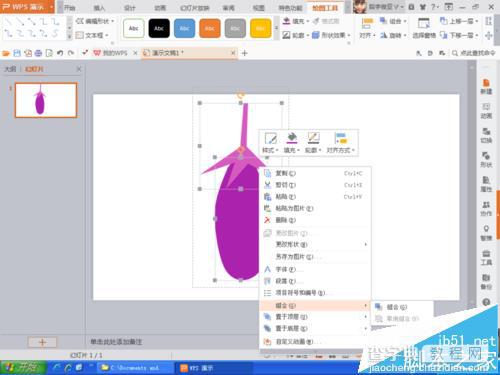Click add new slide plus button

coord(42,342)
